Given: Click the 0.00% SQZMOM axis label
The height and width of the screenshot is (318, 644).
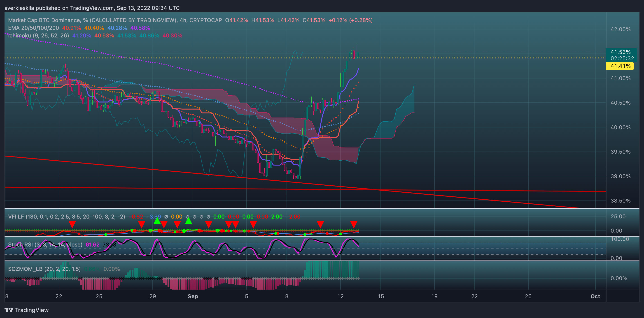Looking at the screenshot, I should [619, 278].
